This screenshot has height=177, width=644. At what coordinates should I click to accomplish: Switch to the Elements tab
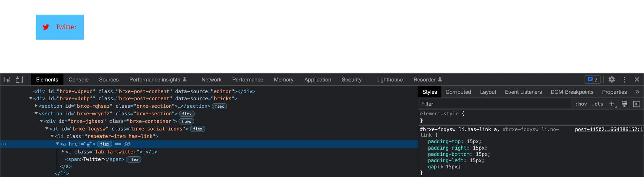(x=47, y=80)
